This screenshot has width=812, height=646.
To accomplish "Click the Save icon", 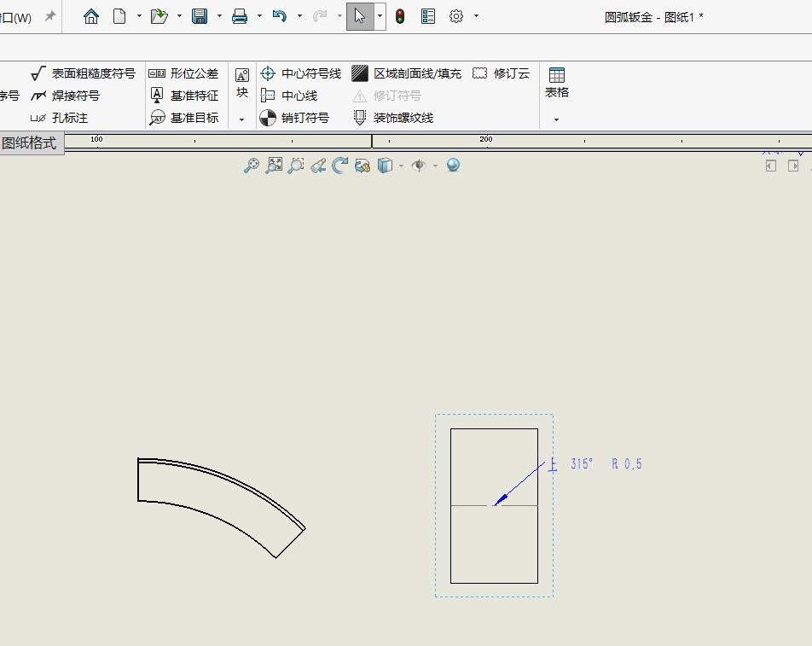I will click(200, 16).
